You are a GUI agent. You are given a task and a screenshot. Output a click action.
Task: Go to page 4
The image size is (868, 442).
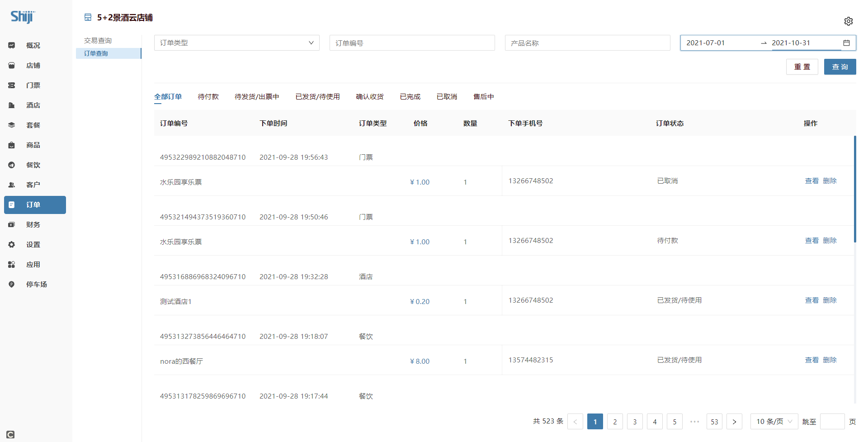pos(655,421)
